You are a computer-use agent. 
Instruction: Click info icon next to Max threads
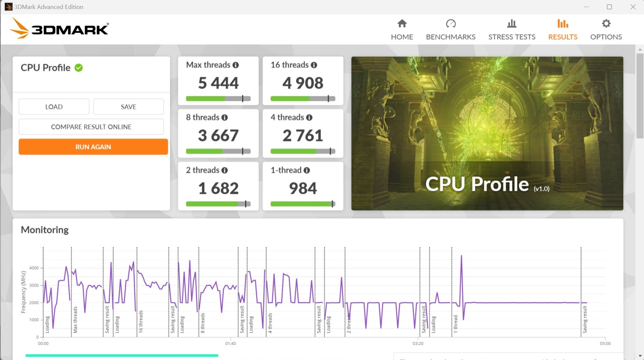click(x=236, y=65)
